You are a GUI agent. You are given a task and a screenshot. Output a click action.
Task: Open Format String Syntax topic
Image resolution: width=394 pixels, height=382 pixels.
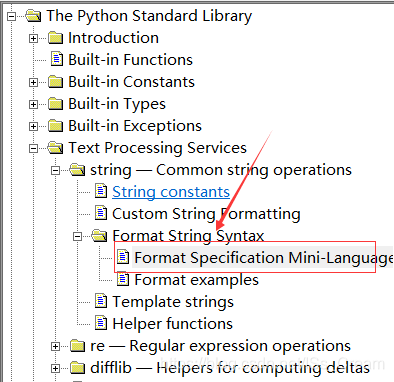[188, 236]
